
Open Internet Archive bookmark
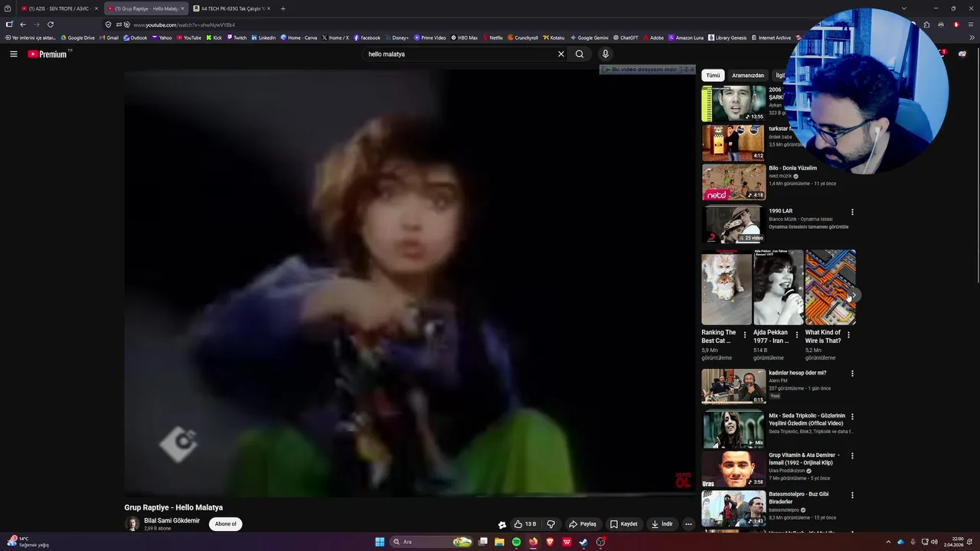click(x=771, y=37)
